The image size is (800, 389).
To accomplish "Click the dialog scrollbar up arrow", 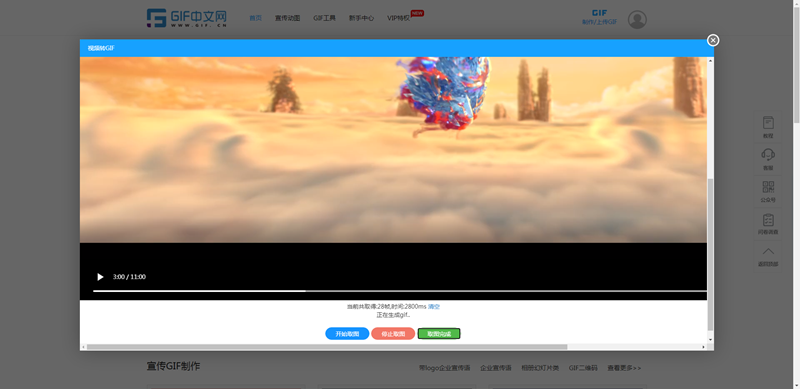I will tap(711, 60).
